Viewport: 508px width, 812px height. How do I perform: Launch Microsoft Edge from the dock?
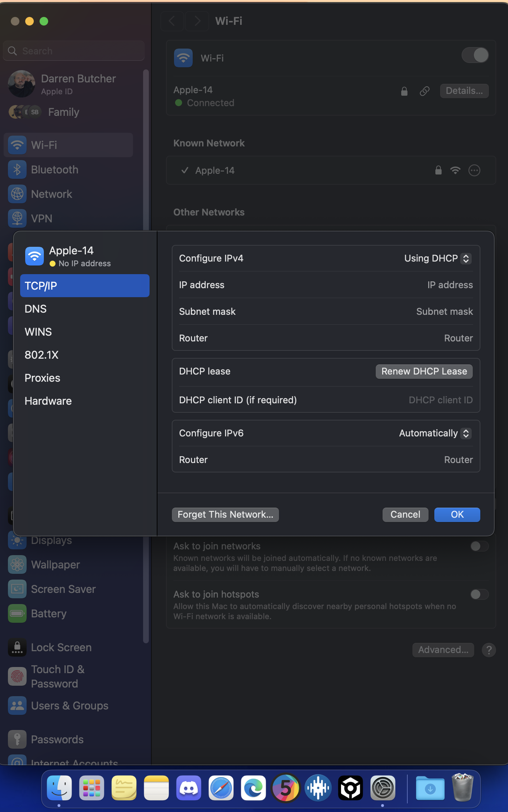[x=253, y=788]
